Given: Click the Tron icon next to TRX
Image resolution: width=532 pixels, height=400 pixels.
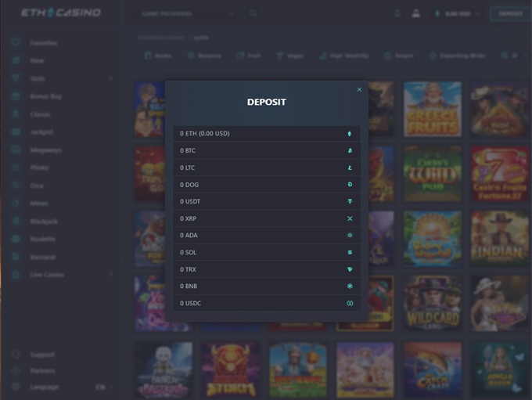Looking at the screenshot, I should click(350, 269).
